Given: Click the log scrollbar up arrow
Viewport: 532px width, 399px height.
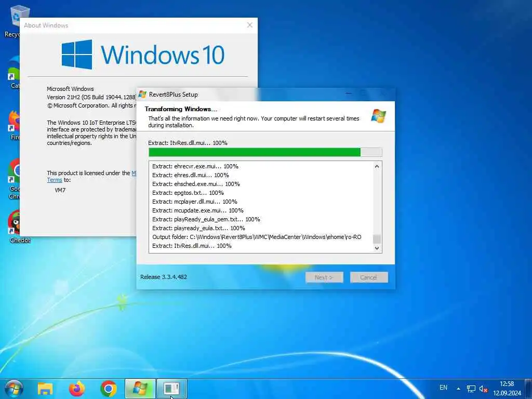Looking at the screenshot, I should pyautogui.click(x=377, y=166).
